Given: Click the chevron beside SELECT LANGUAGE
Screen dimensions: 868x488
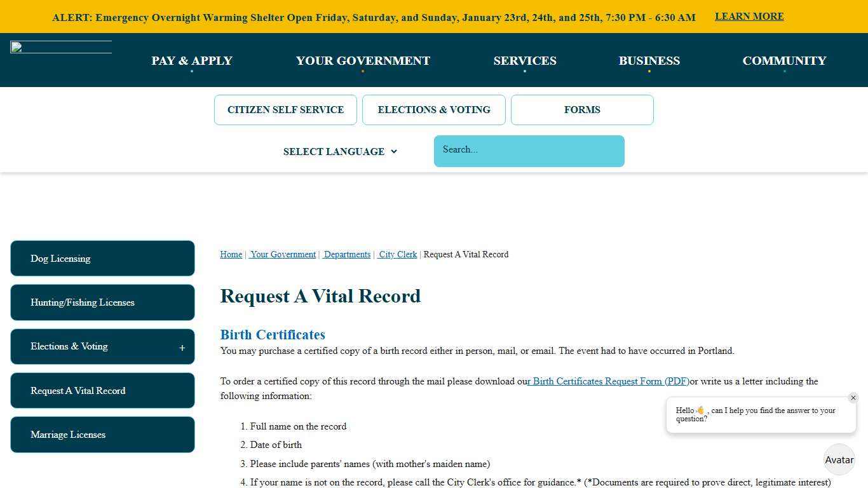Looking at the screenshot, I should click(x=393, y=152).
